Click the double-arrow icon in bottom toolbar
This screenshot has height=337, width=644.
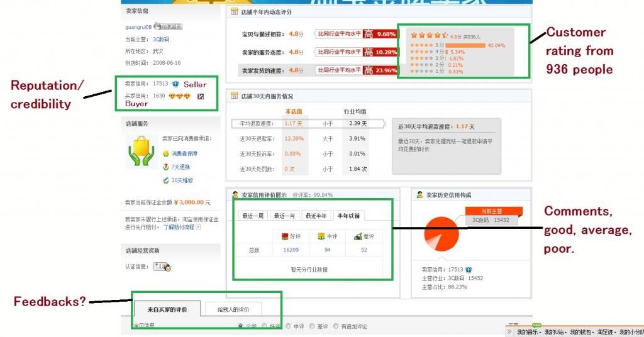[509, 331]
